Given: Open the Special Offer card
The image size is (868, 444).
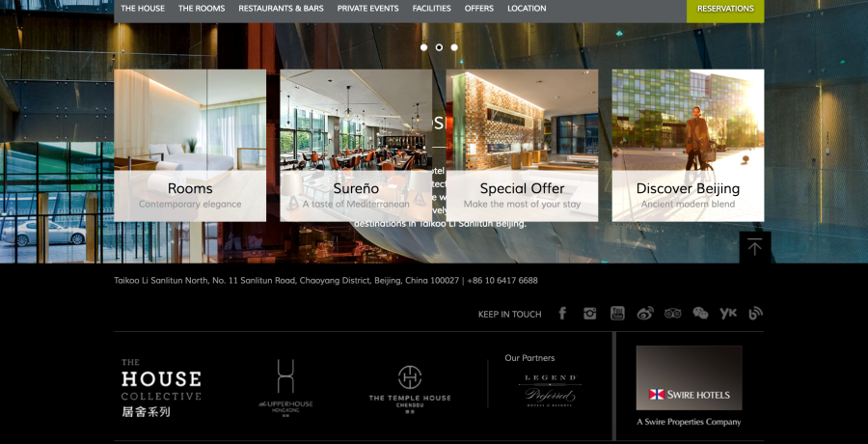Looking at the screenshot, I should [522, 145].
